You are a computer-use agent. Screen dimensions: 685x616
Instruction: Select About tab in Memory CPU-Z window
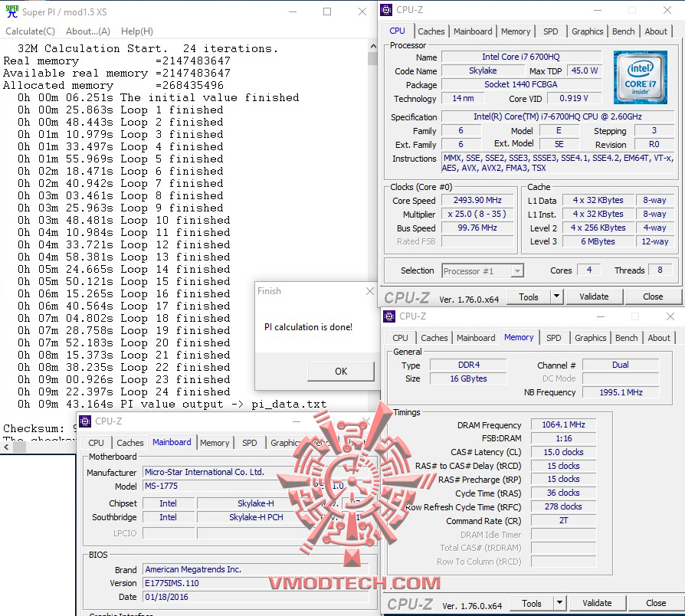(659, 338)
